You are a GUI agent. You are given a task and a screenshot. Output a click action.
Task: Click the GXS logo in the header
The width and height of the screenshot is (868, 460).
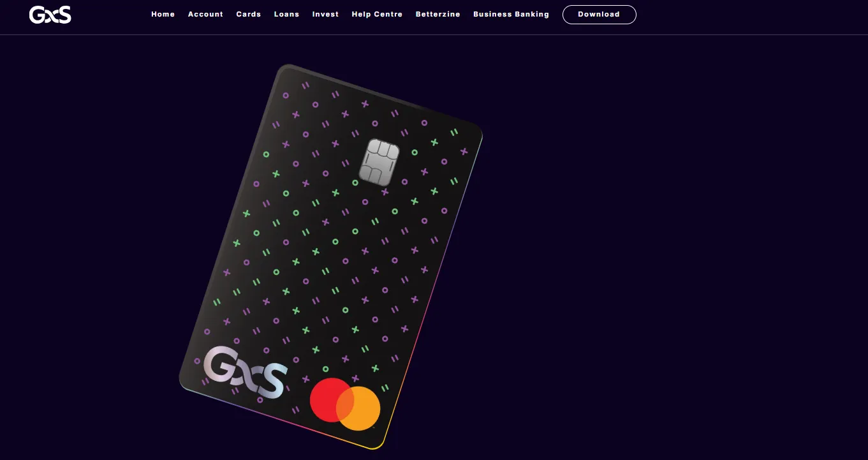pyautogui.click(x=50, y=15)
